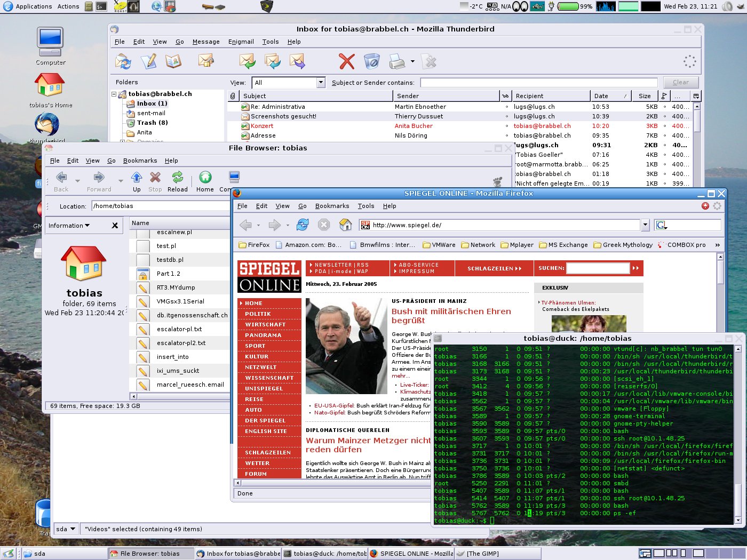The width and height of the screenshot is (747, 560).
Task: Click the red X Delete mail icon
Action: [346, 62]
